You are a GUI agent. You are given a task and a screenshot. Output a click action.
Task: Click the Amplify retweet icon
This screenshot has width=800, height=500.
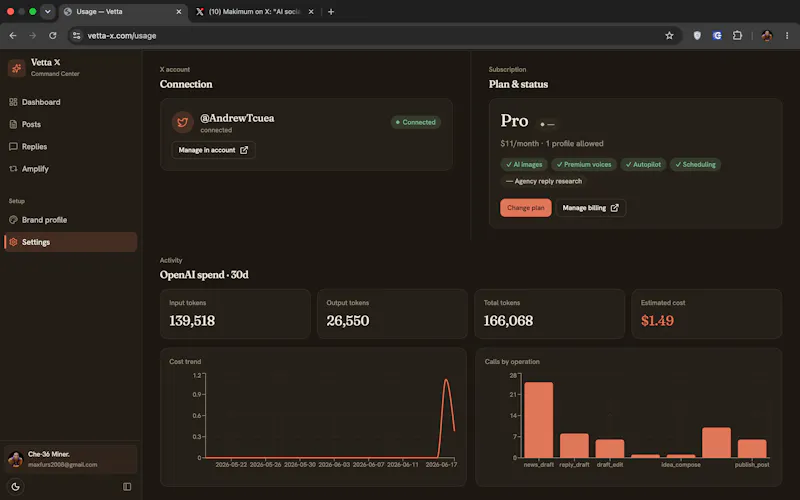click(x=13, y=168)
